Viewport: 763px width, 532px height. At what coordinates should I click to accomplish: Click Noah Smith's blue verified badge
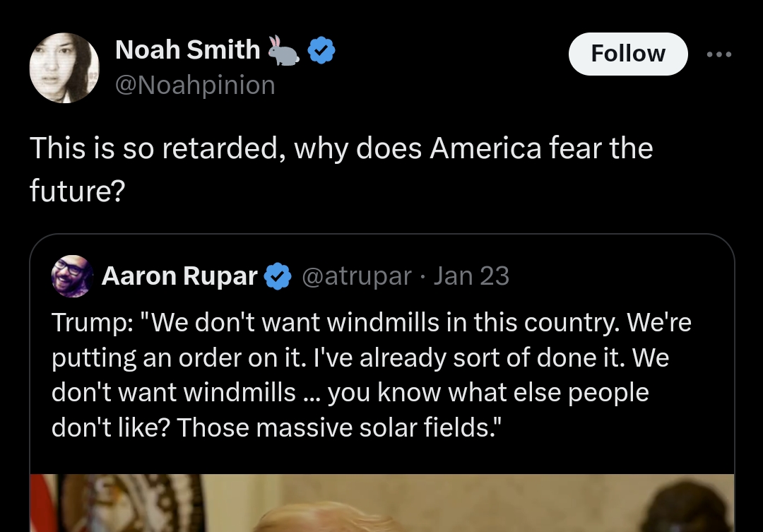322,51
